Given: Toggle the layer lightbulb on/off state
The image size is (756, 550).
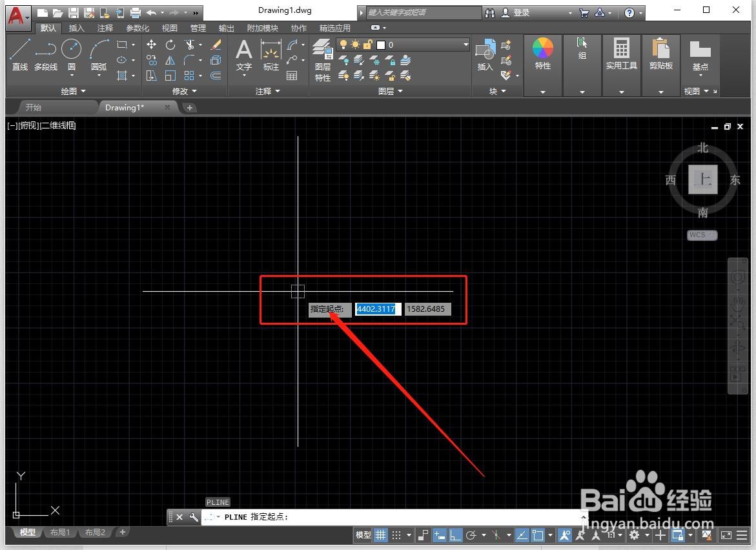Looking at the screenshot, I should 343,45.
